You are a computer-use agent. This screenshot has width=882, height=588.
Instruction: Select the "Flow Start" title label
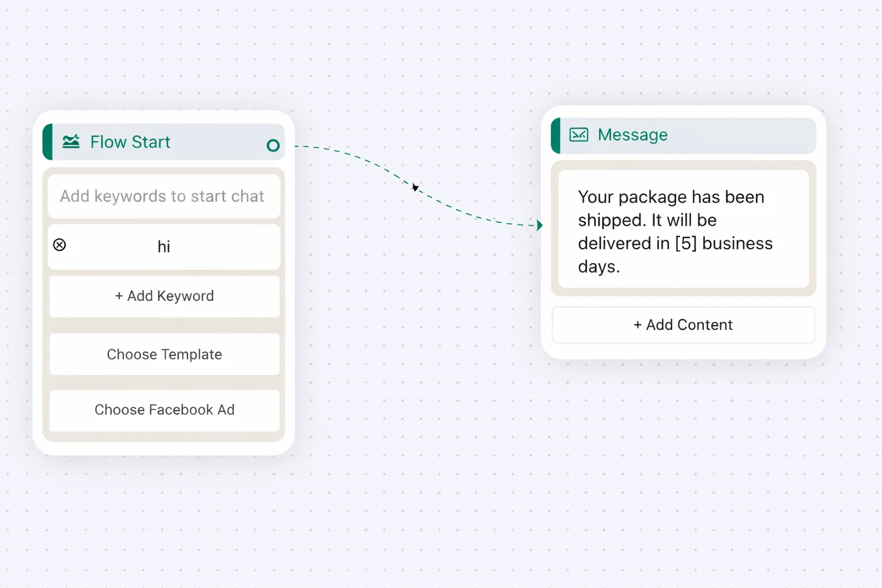pos(130,142)
